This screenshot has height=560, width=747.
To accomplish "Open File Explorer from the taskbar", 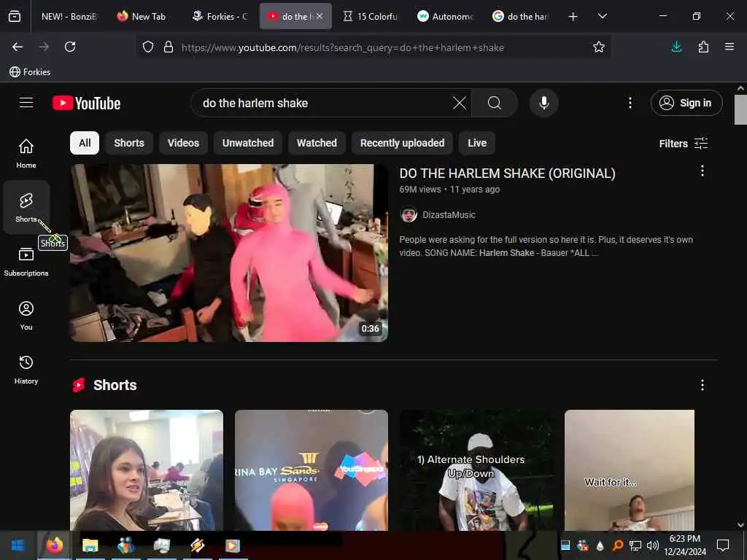I will [90, 545].
